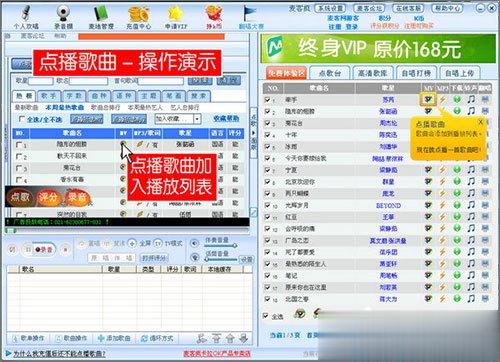Check box for row 2 秋天不回来
500x362 pixels.
coord(19,156)
